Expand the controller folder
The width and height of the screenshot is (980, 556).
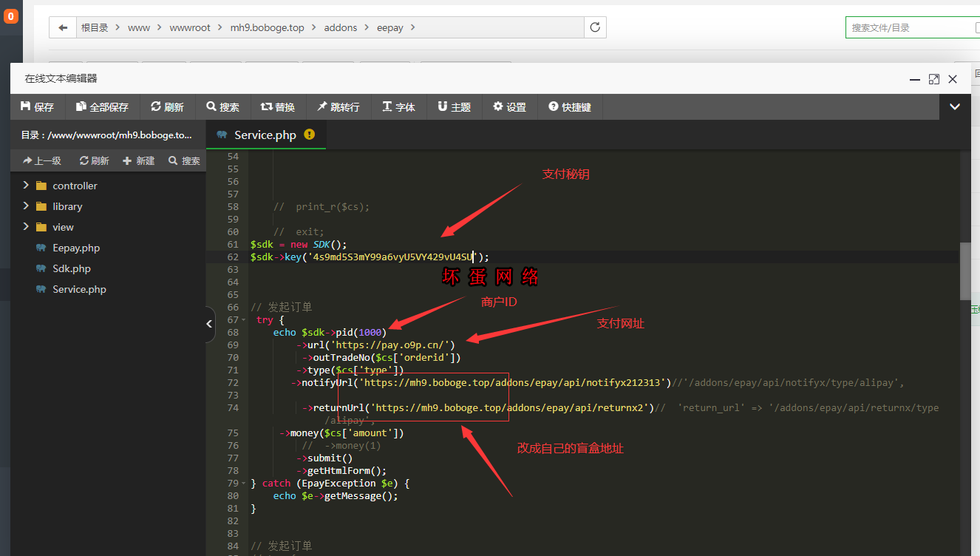point(26,185)
